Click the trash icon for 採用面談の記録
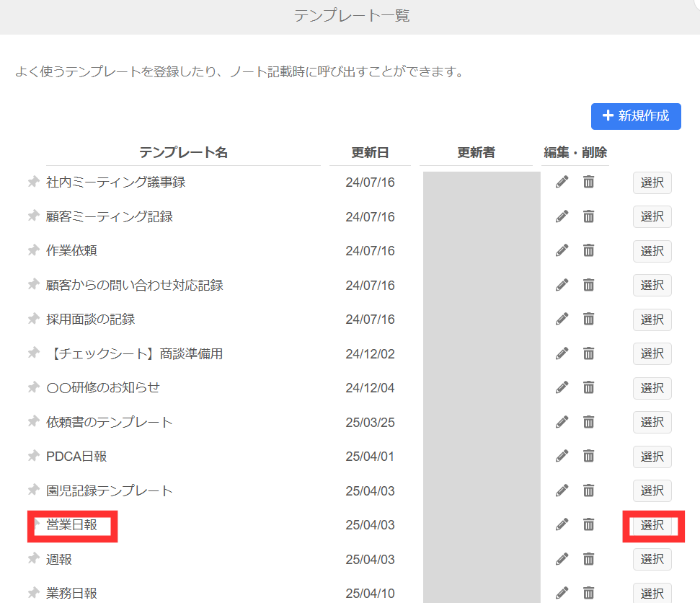 tap(588, 319)
